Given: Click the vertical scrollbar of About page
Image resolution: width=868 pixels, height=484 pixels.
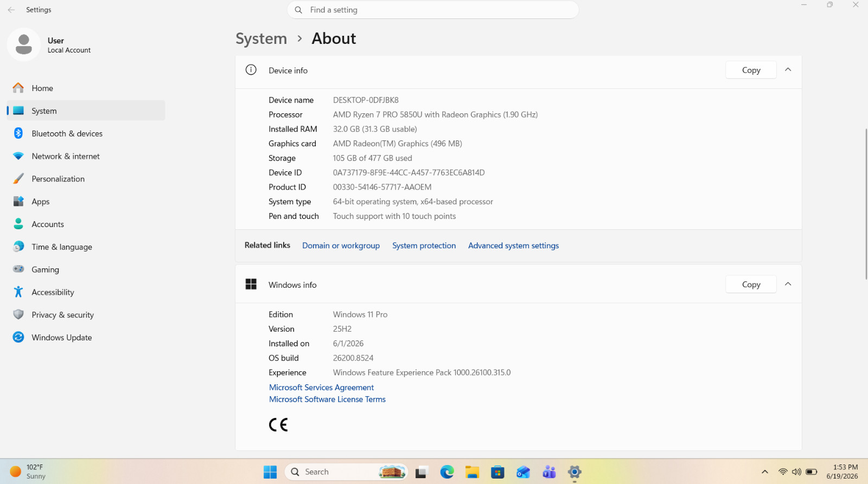Looking at the screenshot, I should [x=866, y=204].
